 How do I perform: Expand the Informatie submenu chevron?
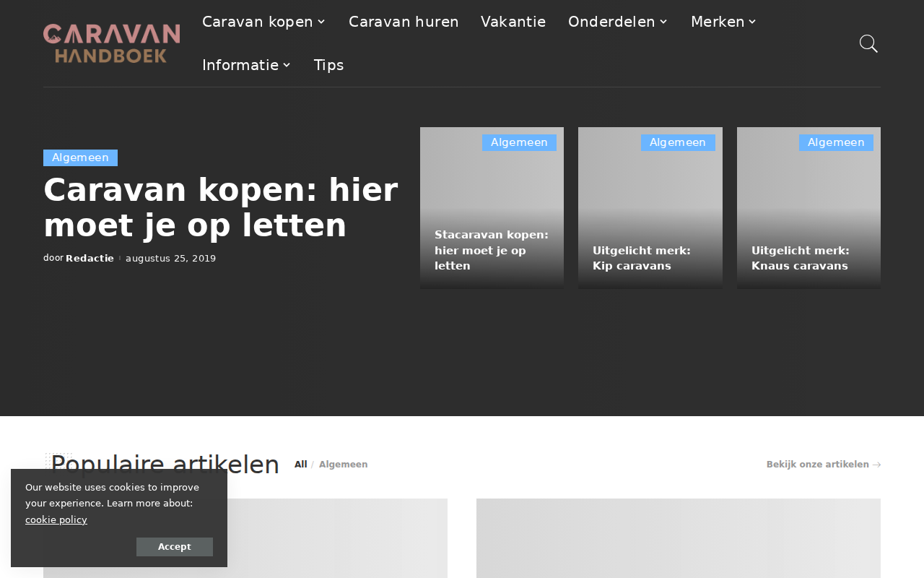coord(287,65)
